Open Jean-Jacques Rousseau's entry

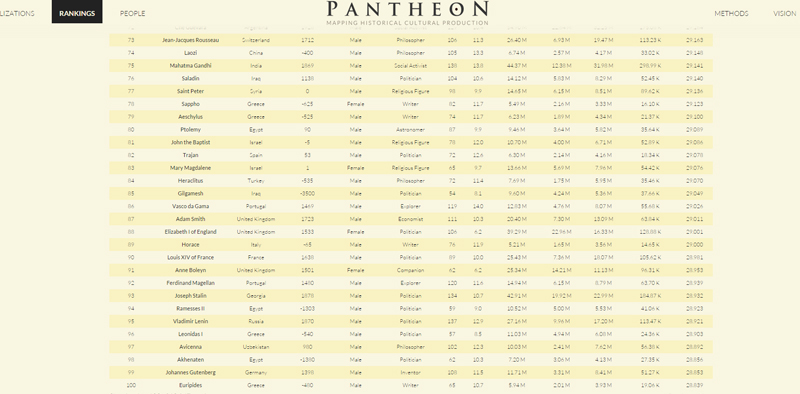tap(190, 40)
